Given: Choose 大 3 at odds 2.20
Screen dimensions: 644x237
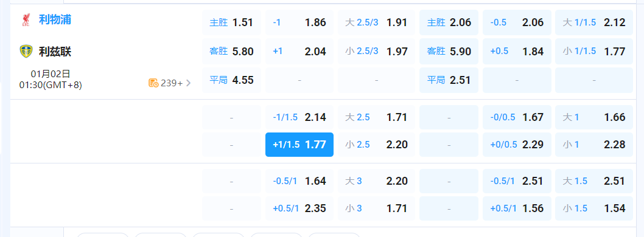Looking at the screenshot, I should pyautogui.click(x=376, y=181).
